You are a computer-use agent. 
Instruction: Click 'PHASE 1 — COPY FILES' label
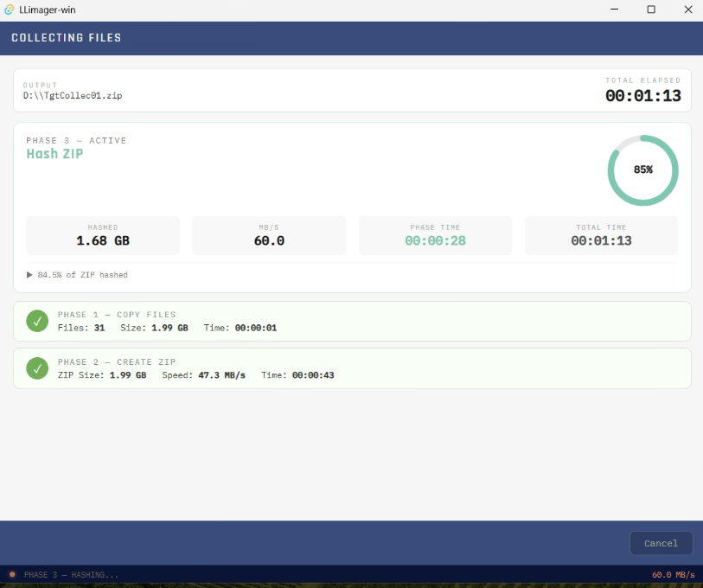pyautogui.click(x=117, y=315)
